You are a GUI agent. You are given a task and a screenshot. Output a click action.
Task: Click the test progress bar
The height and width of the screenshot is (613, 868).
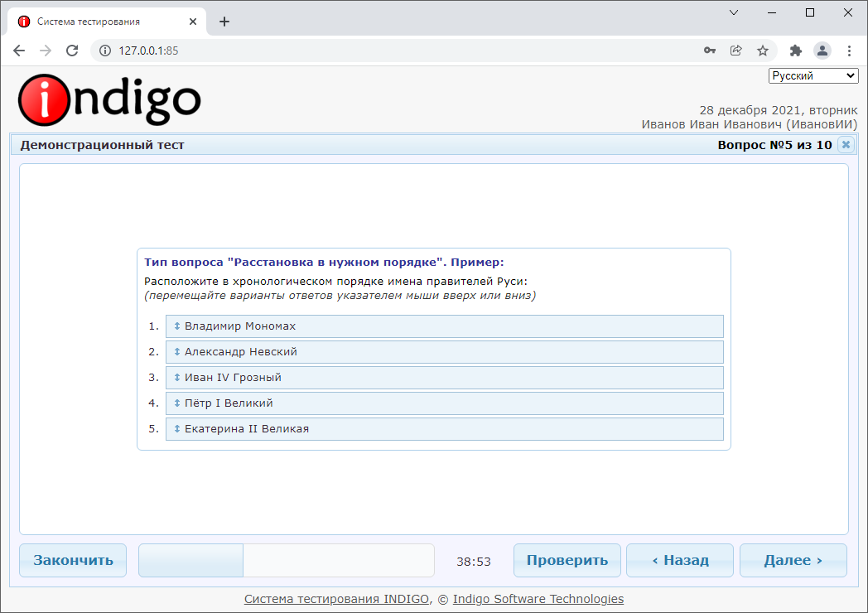tap(287, 560)
